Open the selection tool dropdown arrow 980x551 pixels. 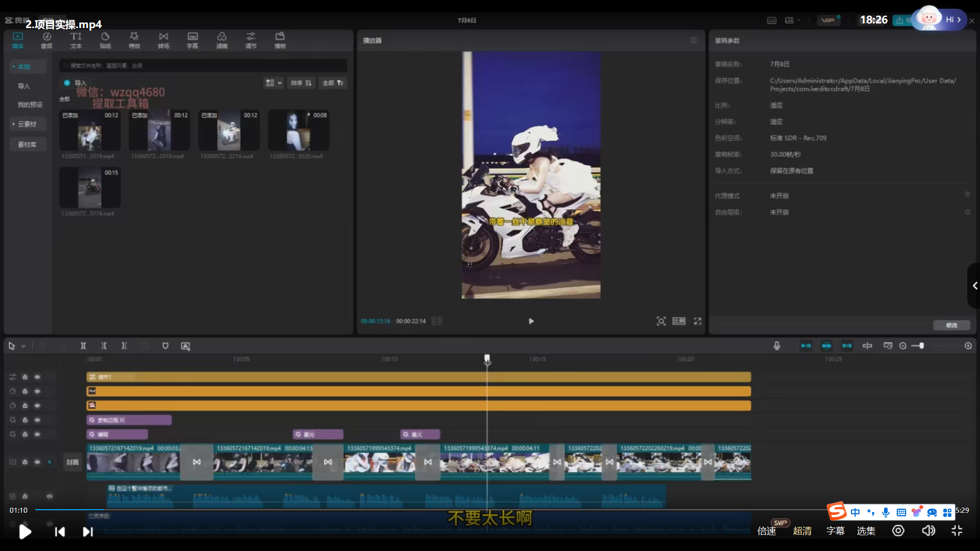coord(23,346)
